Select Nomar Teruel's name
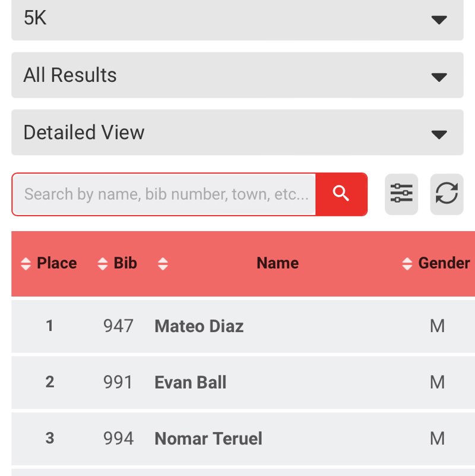The height and width of the screenshot is (476, 475). click(x=208, y=439)
